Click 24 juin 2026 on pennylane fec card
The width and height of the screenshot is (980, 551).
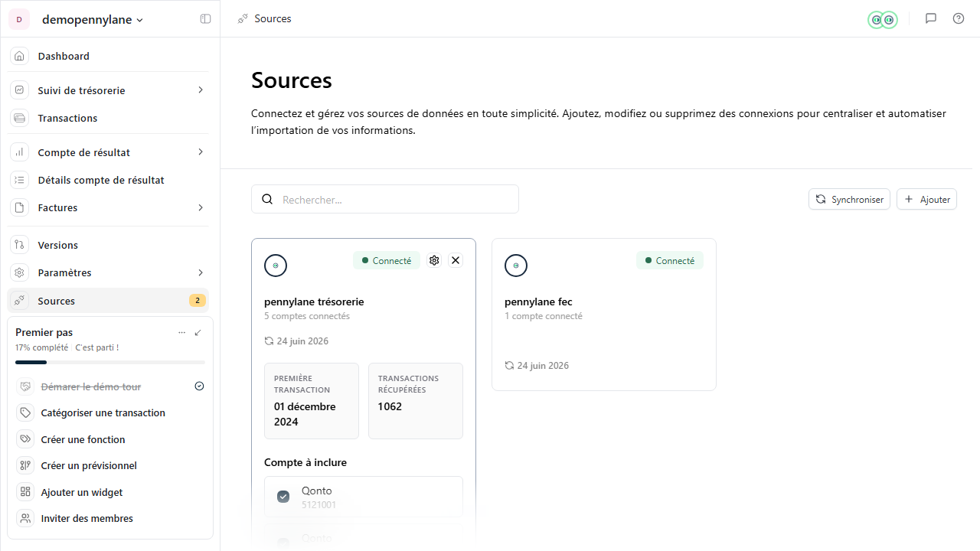click(x=543, y=366)
